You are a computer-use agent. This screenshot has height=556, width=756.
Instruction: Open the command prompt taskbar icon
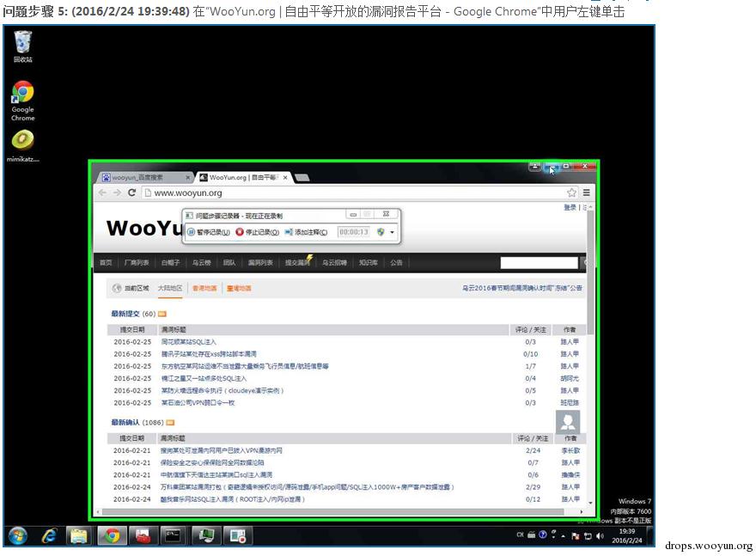pos(173,535)
